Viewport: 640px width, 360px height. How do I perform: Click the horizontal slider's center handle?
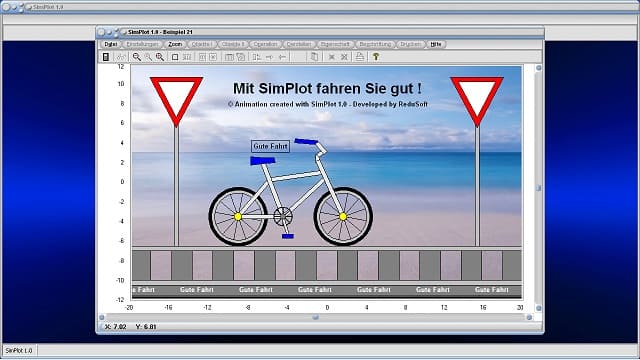point(316,317)
